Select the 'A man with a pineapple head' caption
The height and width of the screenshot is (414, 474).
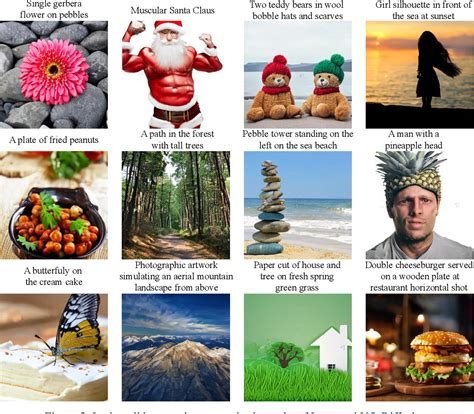coord(414,140)
